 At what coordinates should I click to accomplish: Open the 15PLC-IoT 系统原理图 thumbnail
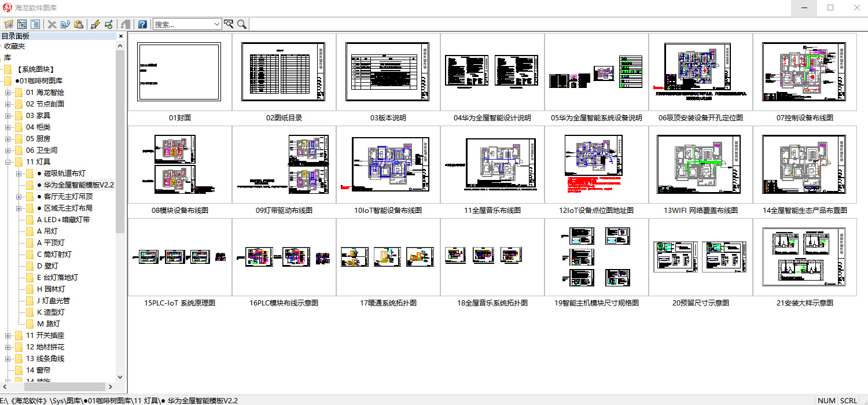click(180, 257)
